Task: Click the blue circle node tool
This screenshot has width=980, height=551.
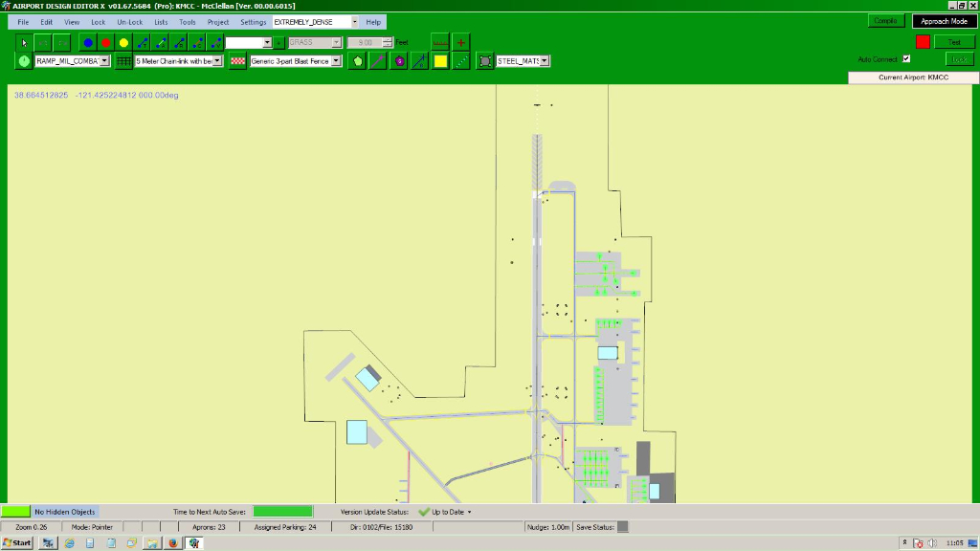Action: [x=88, y=42]
